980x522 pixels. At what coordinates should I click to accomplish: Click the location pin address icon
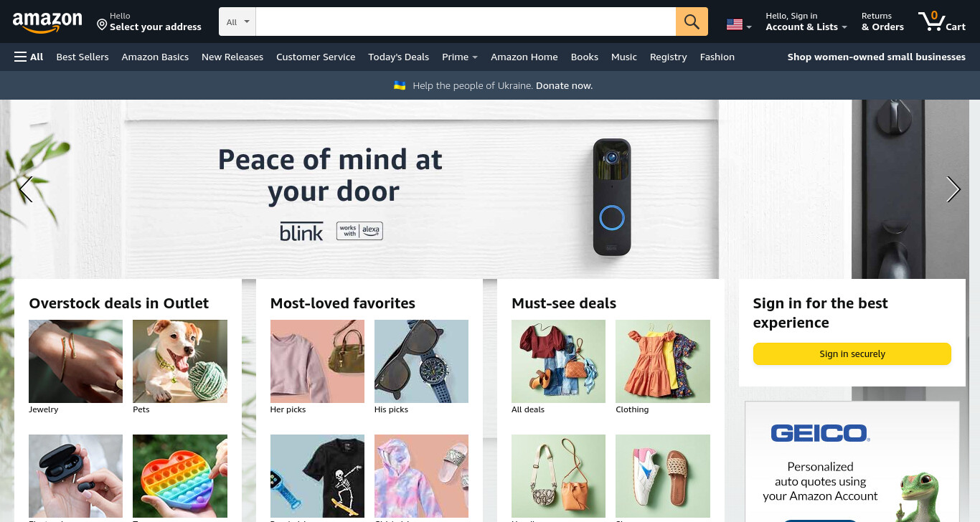(x=102, y=25)
